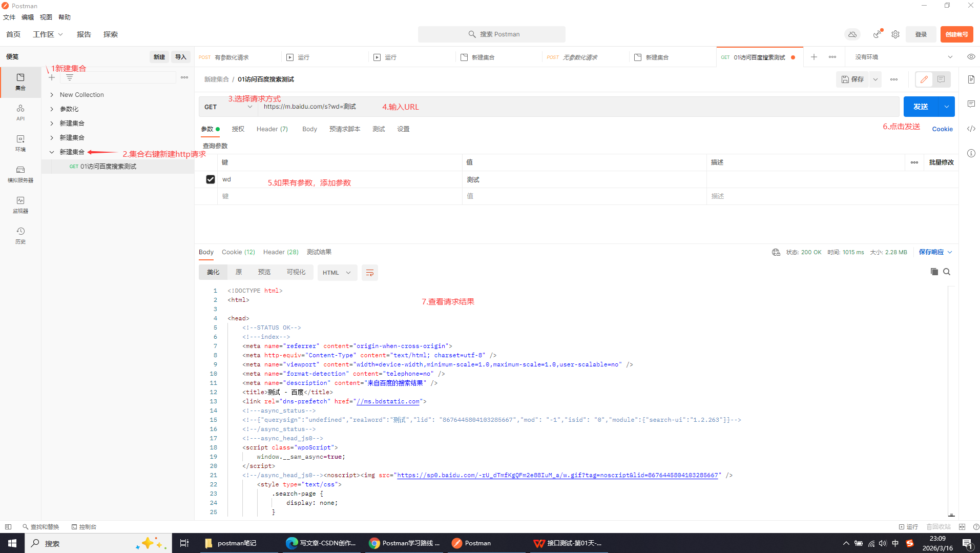Open the GET method dropdown
This screenshot has height=553, width=980.
(x=228, y=107)
